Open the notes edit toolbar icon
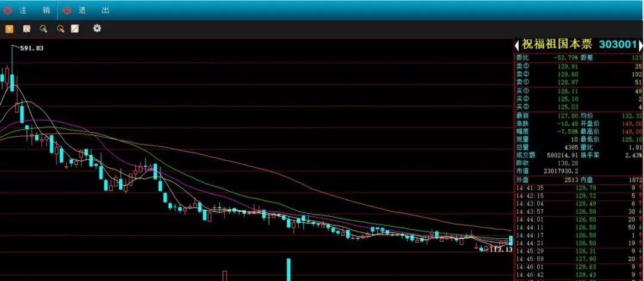This screenshot has height=281, width=644. 27,29
